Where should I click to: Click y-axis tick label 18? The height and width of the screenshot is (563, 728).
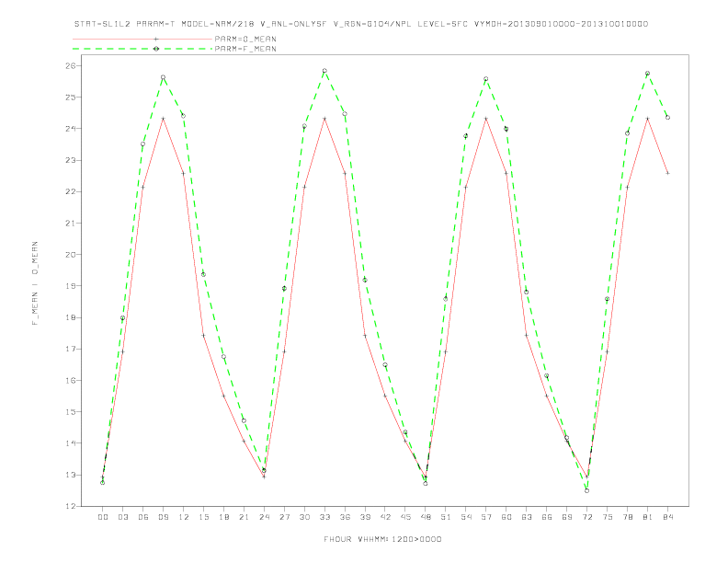coord(71,317)
